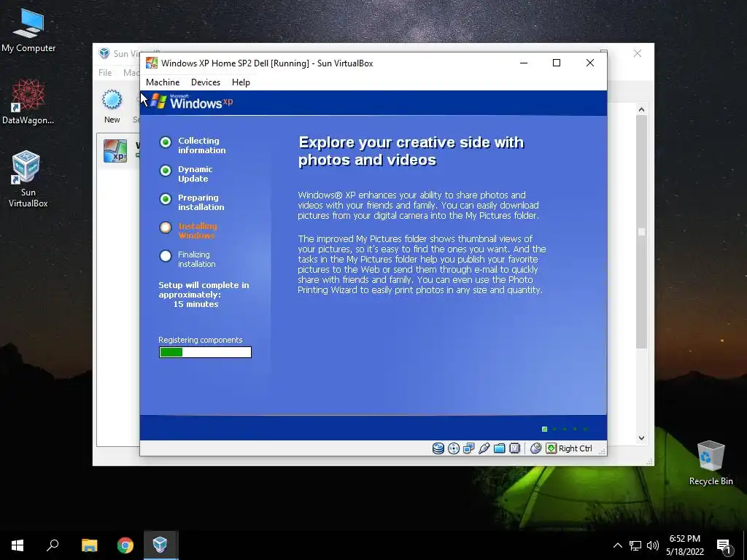
Task: Click the date 5/18/2022 in the tray
Action: (684, 552)
